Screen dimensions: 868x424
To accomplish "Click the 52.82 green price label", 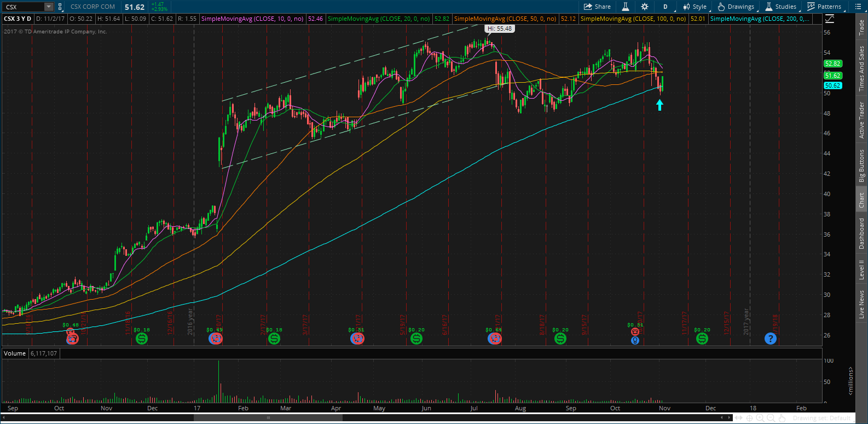I will (832, 64).
